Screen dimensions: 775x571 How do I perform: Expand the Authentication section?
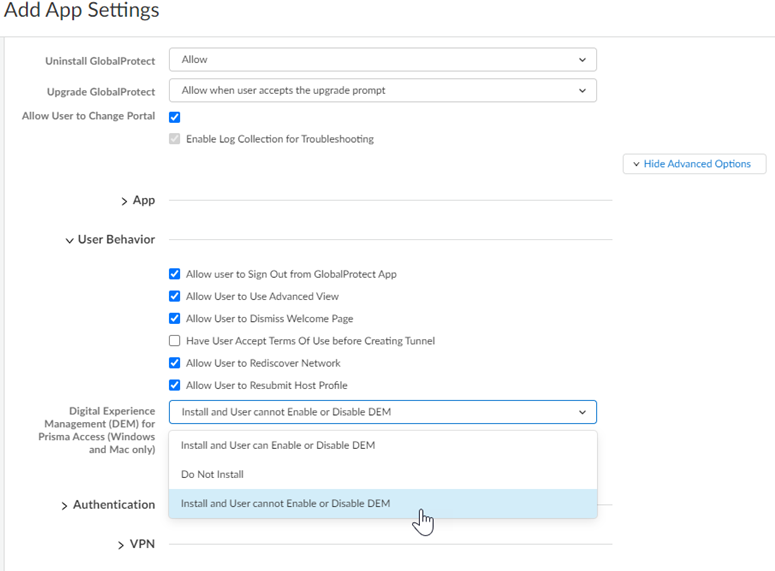[x=107, y=505]
